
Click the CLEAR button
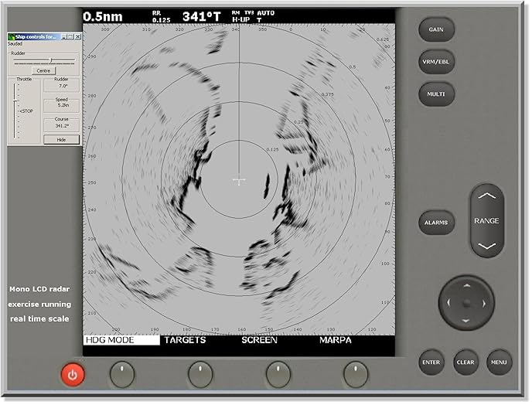pos(465,362)
